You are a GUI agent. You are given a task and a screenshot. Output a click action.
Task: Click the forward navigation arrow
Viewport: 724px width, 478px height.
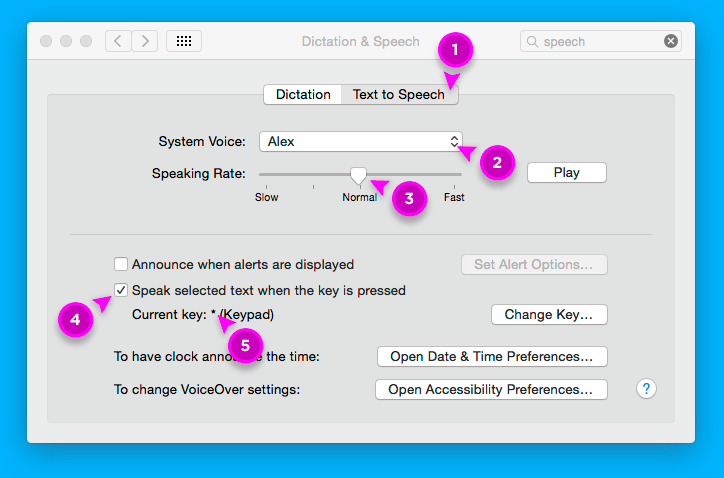(146, 41)
